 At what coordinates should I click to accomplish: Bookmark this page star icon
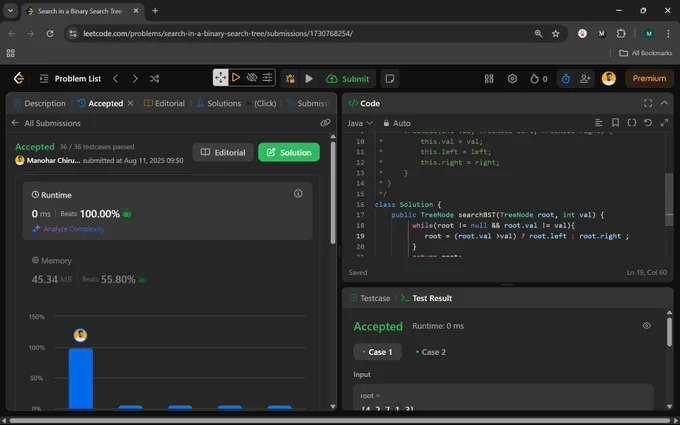(556, 33)
